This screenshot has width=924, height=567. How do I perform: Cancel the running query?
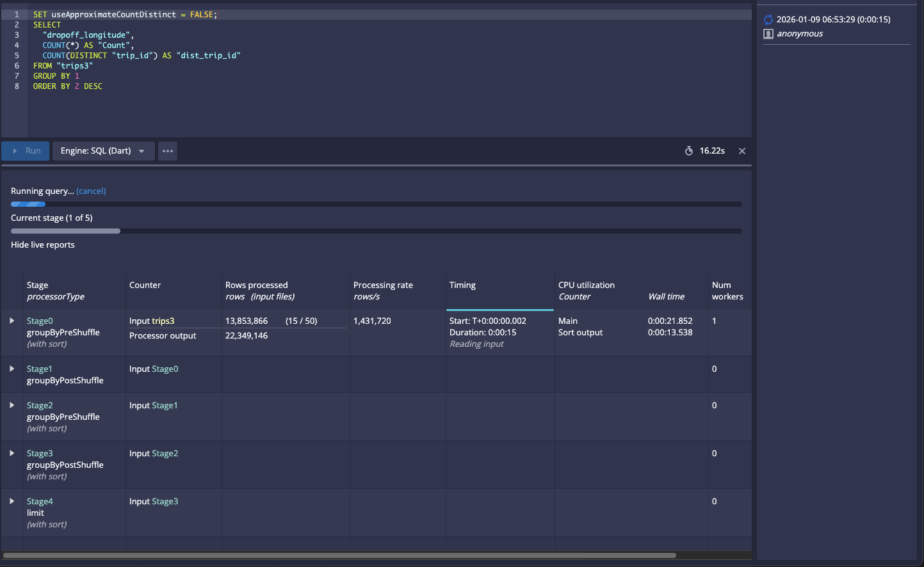pyautogui.click(x=91, y=191)
